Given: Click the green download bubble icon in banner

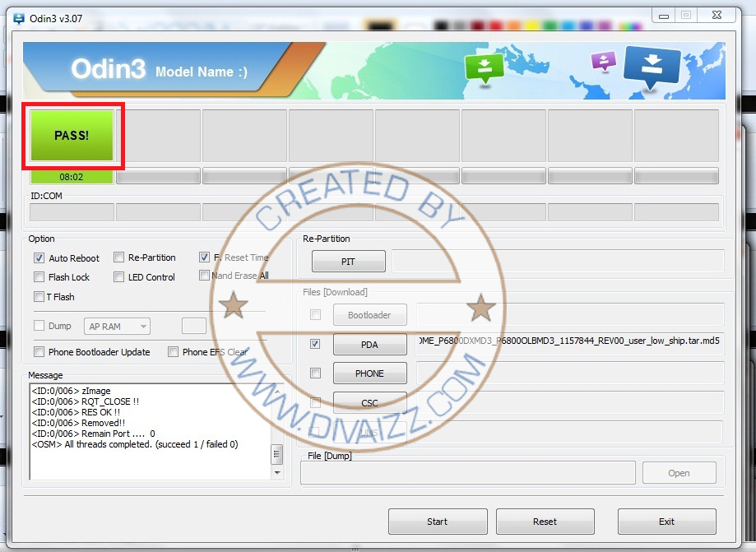Looking at the screenshot, I should click(x=484, y=69).
